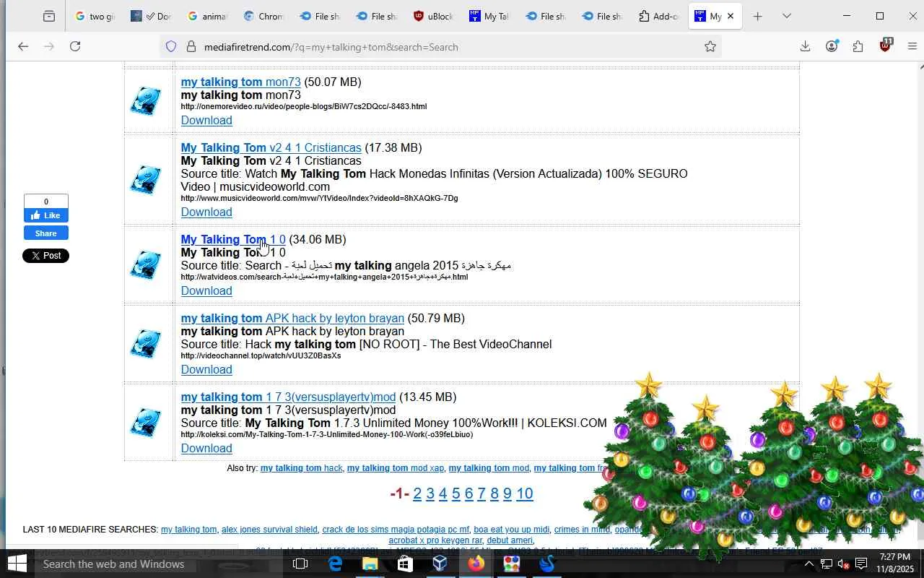The width and height of the screenshot is (924, 578).
Task: Open recent search 'boa eat you up midi'
Action: tap(511, 530)
